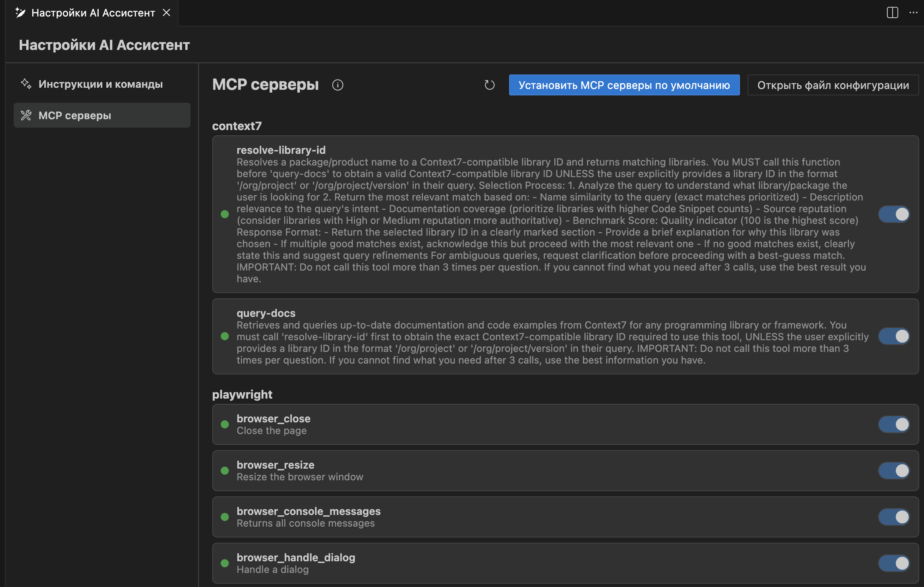Open the more actions ellipsis menu
The height and width of the screenshot is (587, 924).
coord(913,13)
